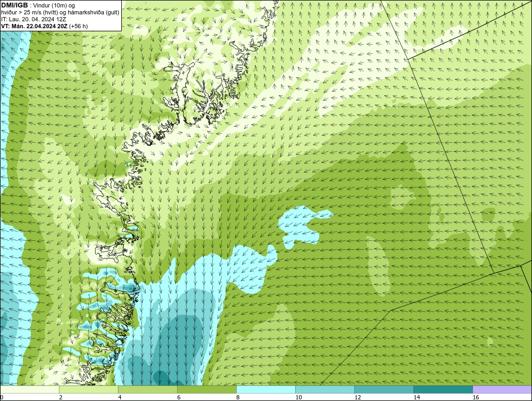532x401 pixels.
Task: Click the 0–2 m/s palest legend swatch
Action: click(x=30, y=389)
